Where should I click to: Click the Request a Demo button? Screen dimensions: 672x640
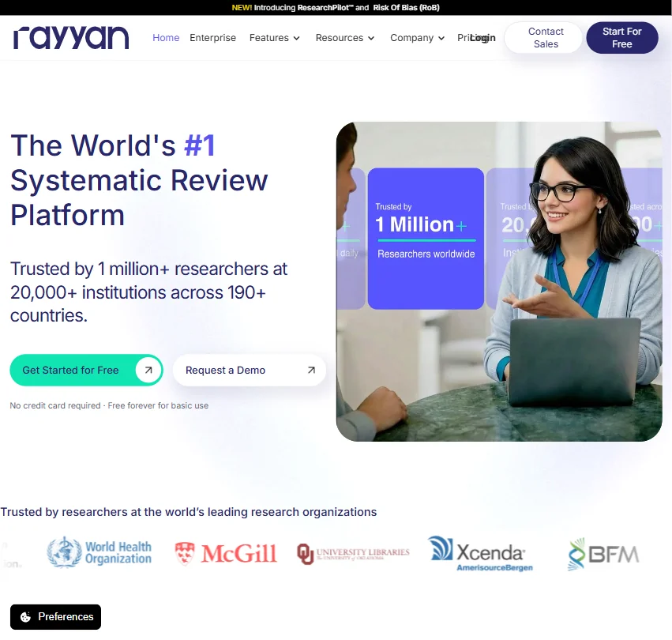(x=250, y=370)
